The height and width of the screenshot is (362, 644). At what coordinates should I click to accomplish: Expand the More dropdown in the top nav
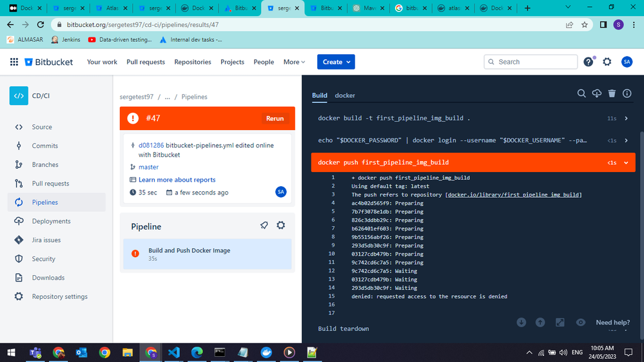[294, 62]
